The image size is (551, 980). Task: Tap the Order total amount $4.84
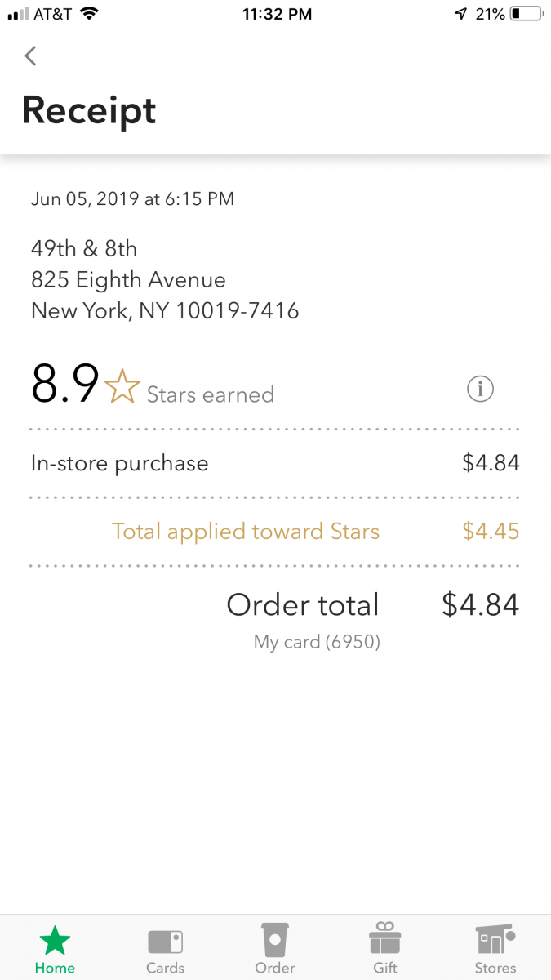click(x=480, y=605)
